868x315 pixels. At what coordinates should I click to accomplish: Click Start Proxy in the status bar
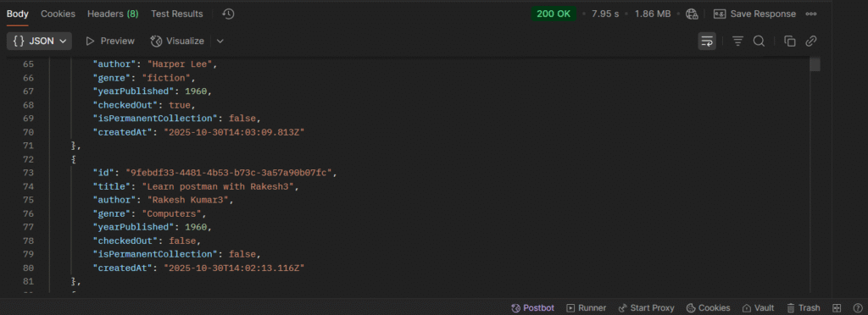point(646,308)
